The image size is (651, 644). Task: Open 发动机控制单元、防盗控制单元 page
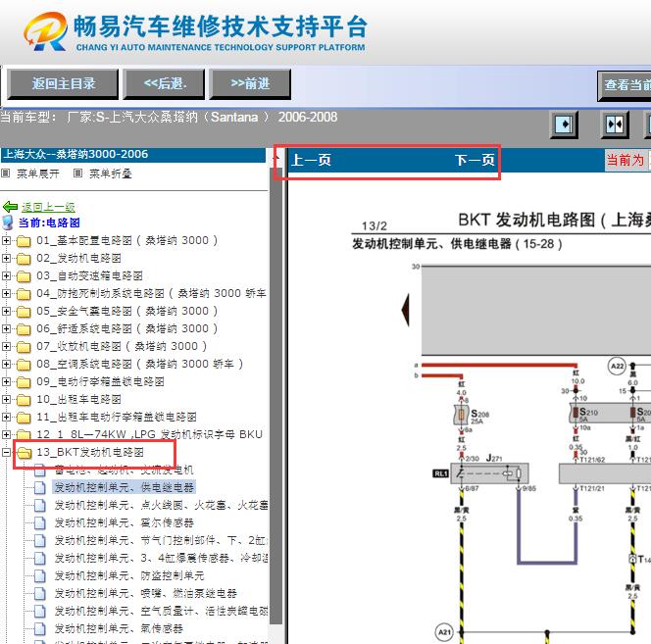(x=129, y=575)
